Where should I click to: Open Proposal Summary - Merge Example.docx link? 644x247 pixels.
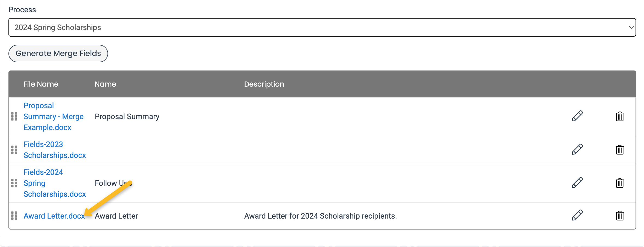(x=53, y=116)
